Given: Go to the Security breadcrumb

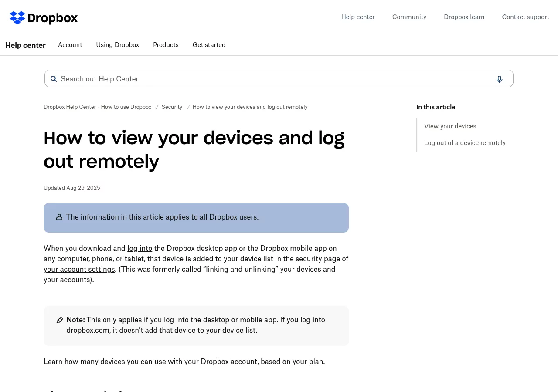Looking at the screenshot, I should 172,107.
